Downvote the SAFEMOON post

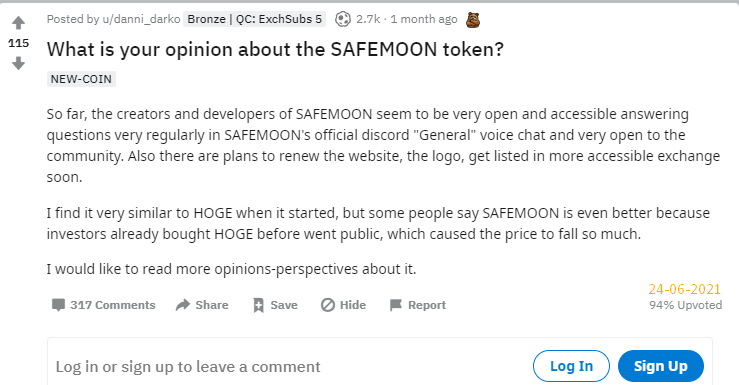(18, 63)
